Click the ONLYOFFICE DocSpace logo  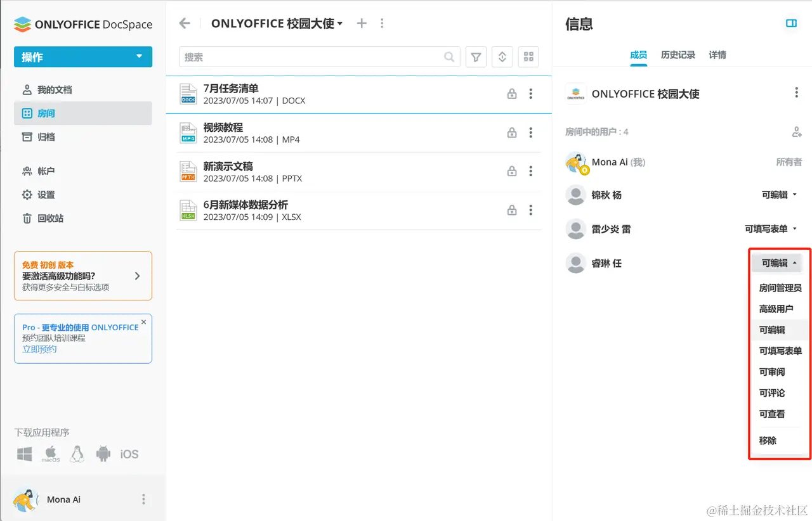point(83,24)
